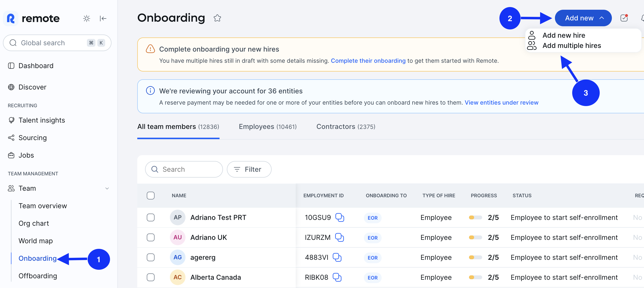Open Alberta Canada's profile

tap(215, 277)
